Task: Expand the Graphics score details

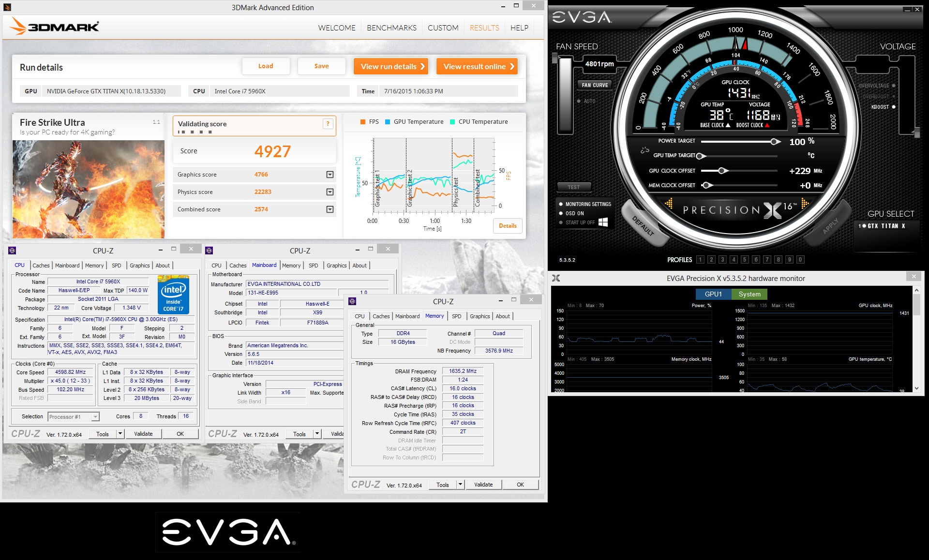Action: point(330,175)
